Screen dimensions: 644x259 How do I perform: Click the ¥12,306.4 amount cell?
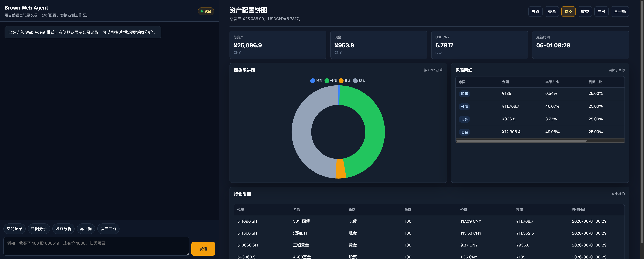(511, 132)
